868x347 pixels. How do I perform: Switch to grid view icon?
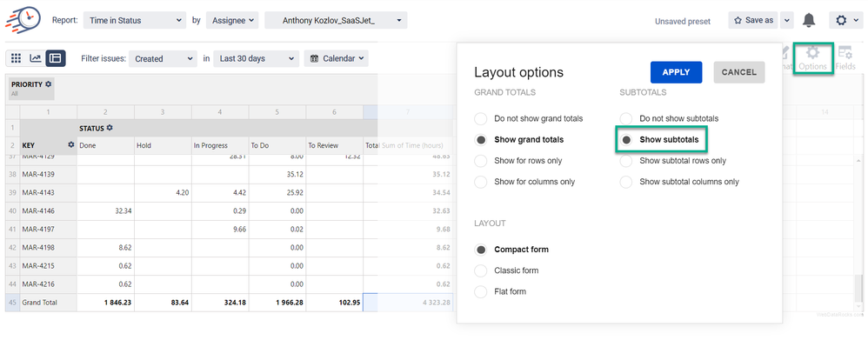(x=16, y=58)
